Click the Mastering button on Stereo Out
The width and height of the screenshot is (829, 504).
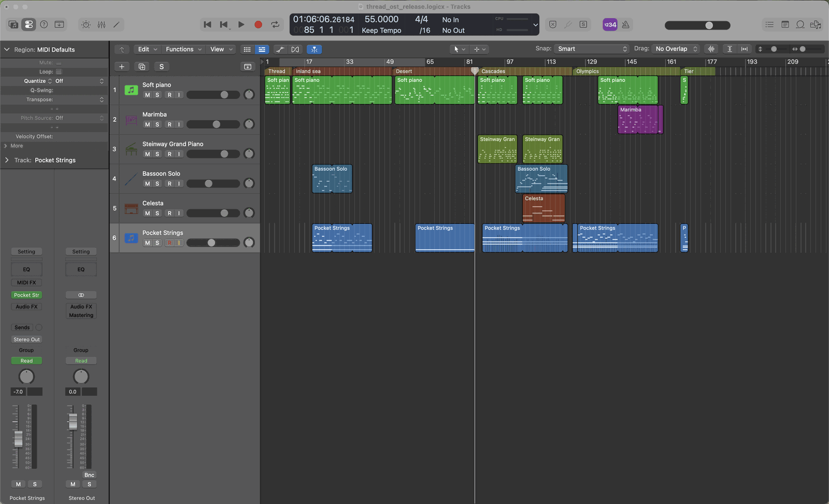(x=81, y=315)
